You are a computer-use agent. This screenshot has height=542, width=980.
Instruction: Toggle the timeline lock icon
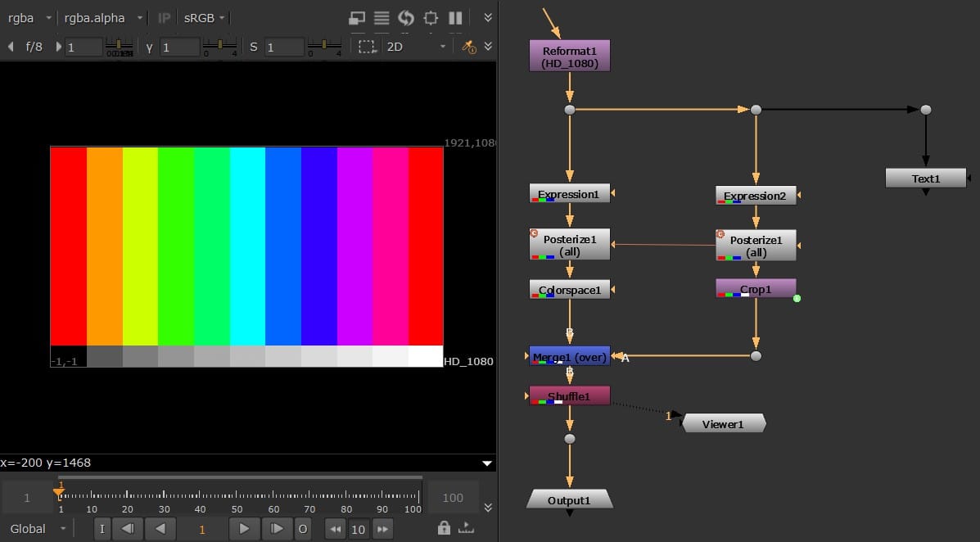(x=444, y=527)
